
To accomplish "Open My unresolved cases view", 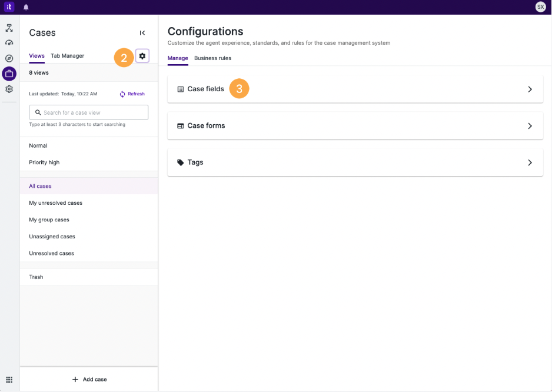I will (x=89, y=203).
